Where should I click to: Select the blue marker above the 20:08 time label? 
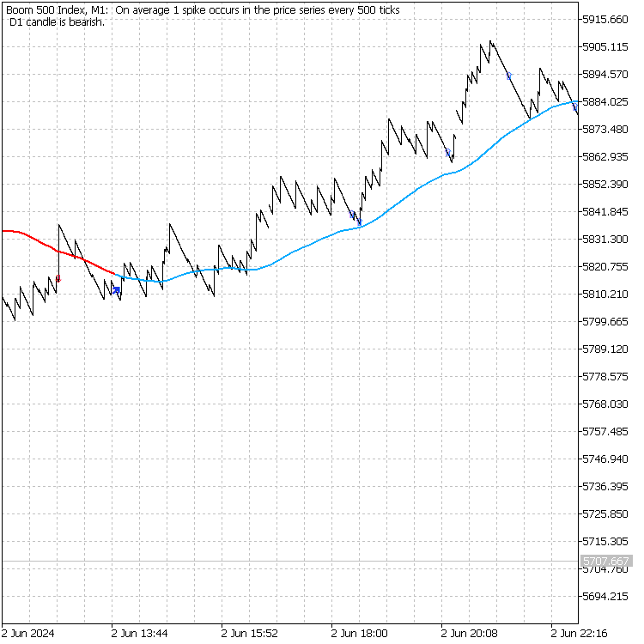coord(448,153)
